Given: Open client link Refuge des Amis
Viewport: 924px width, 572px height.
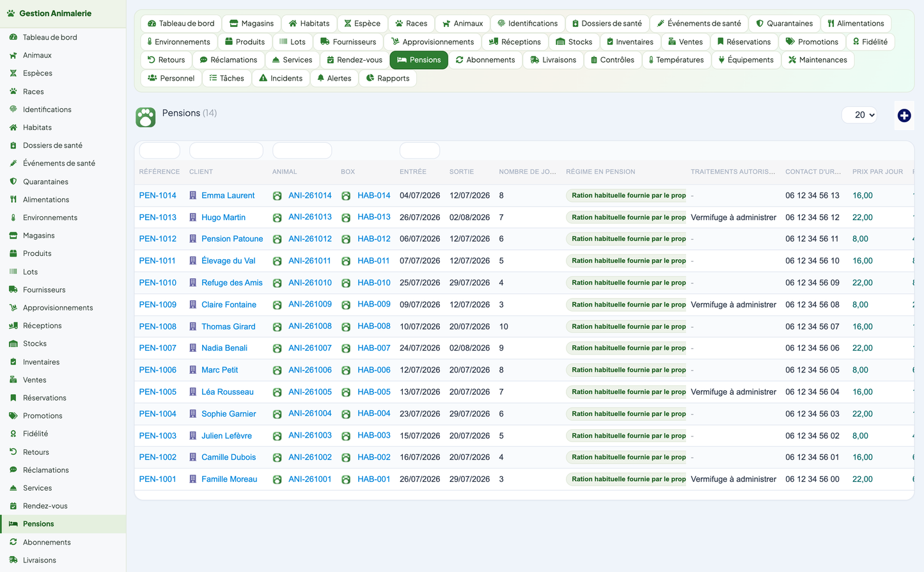Looking at the screenshot, I should pos(231,283).
